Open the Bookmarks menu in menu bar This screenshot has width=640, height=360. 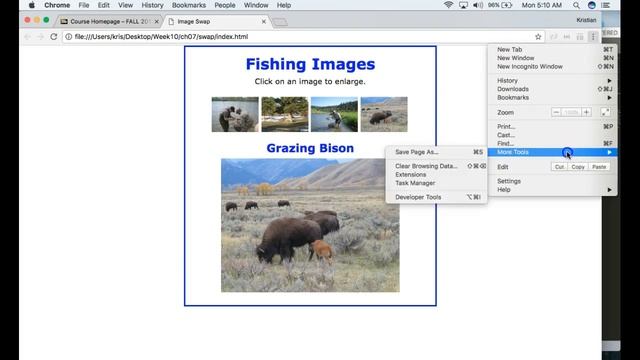[x=189, y=5]
